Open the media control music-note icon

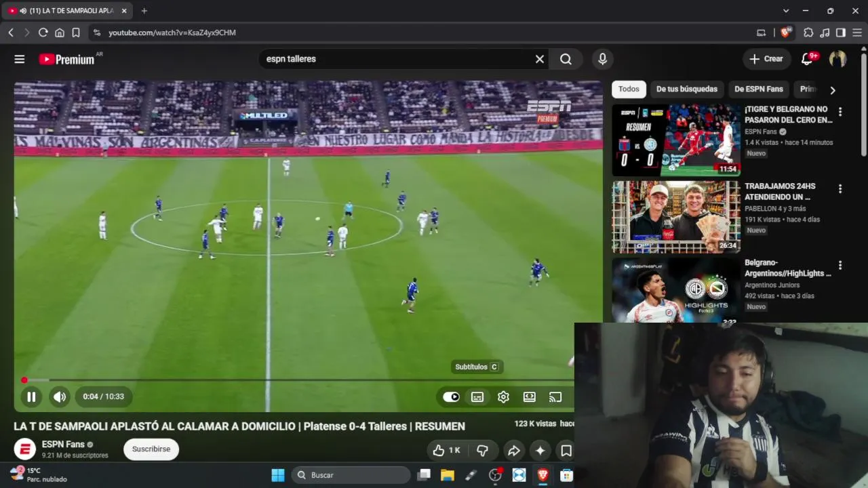tap(825, 33)
